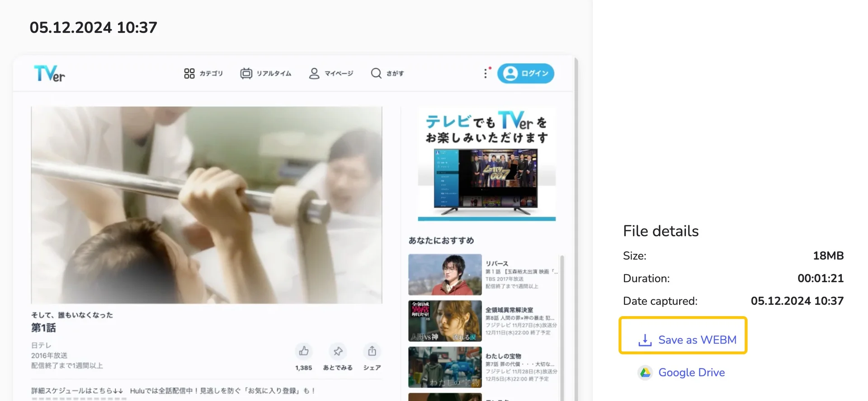Screen dimensions: 868x401
Task: Click the カテゴリ menu label
Action: coord(211,73)
